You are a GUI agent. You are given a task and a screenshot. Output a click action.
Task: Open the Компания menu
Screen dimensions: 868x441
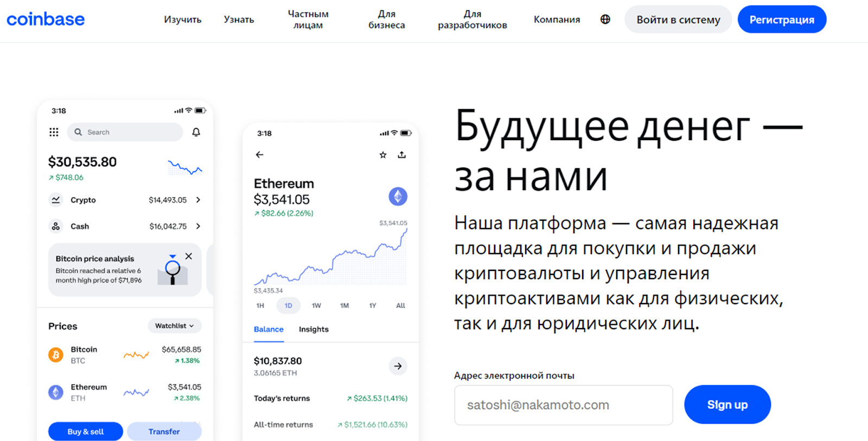pyautogui.click(x=557, y=20)
